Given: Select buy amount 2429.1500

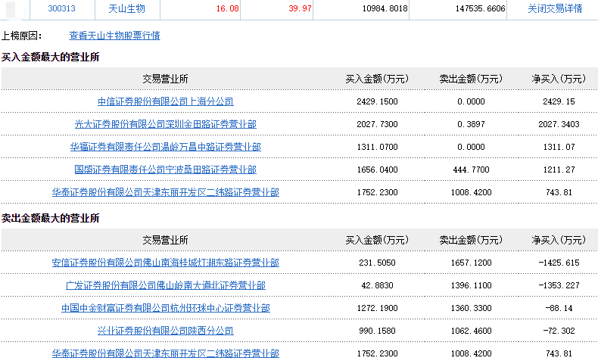Looking at the screenshot, I should tap(377, 101).
